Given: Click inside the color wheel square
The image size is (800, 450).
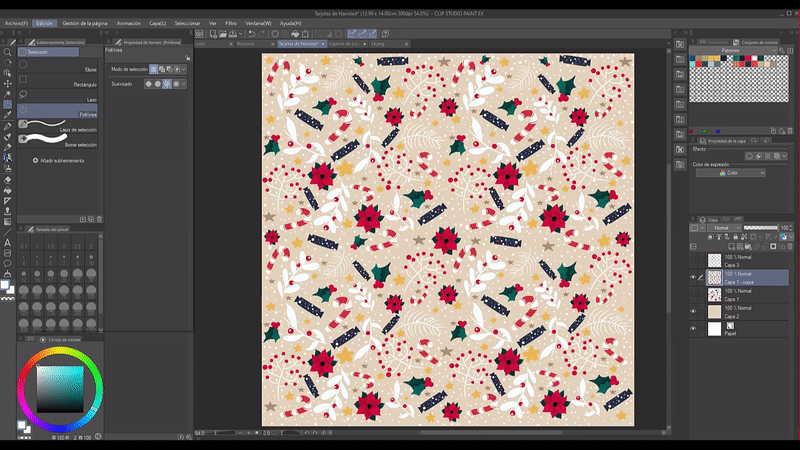Looking at the screenshot, I should point(59,389).
